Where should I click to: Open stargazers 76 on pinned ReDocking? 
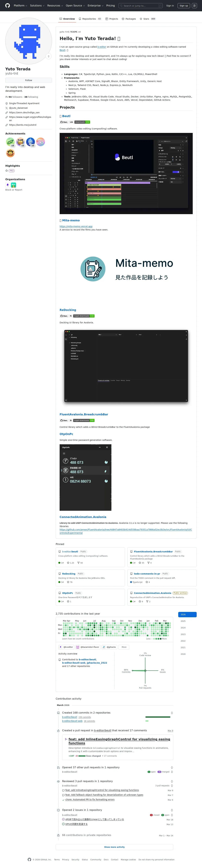[x=70, y=582]
